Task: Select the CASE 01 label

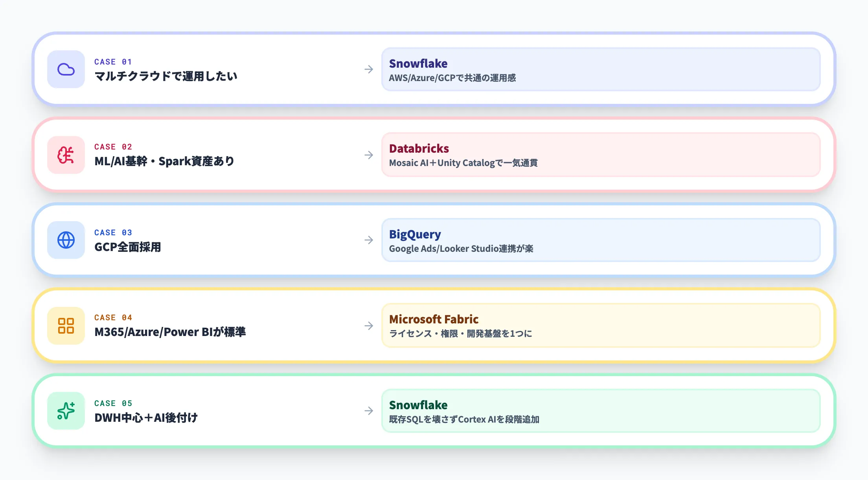Action: 113,62
